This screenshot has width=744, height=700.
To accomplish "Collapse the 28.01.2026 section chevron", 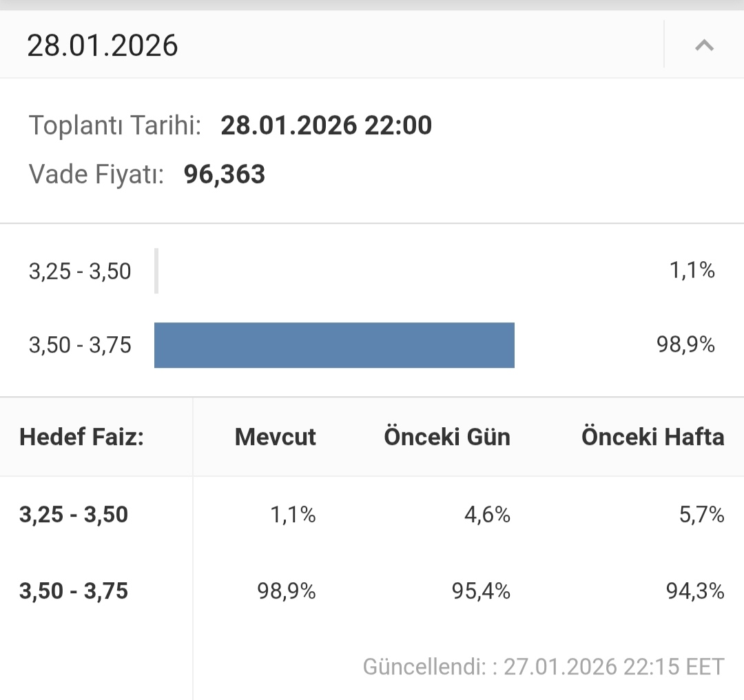I will click(x=703, y=45).
